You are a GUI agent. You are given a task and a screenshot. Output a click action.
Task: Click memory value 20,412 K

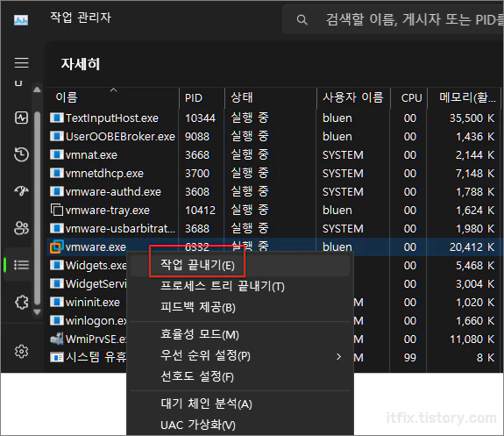[x=472, y=247]
